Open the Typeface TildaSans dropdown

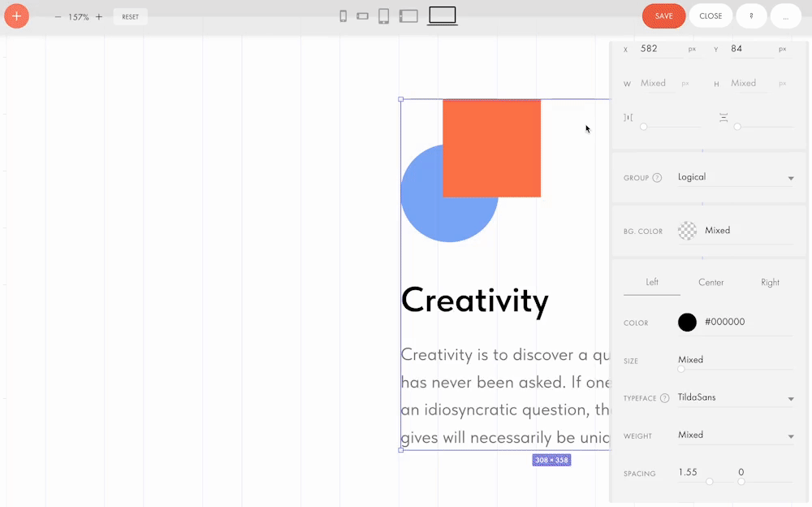coord(736,398)
